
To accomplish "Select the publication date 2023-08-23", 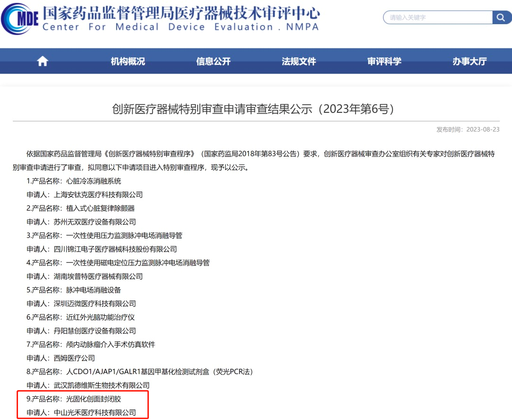I will tap(484, 129).
